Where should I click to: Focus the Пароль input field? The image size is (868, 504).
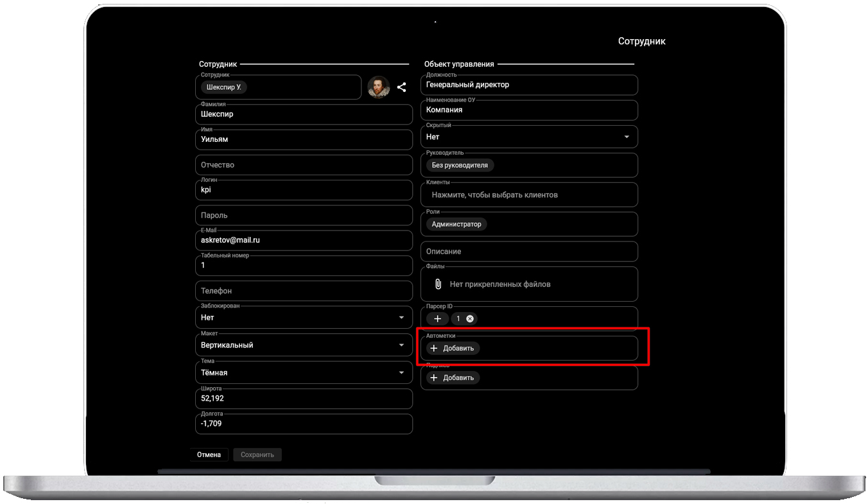304,215
